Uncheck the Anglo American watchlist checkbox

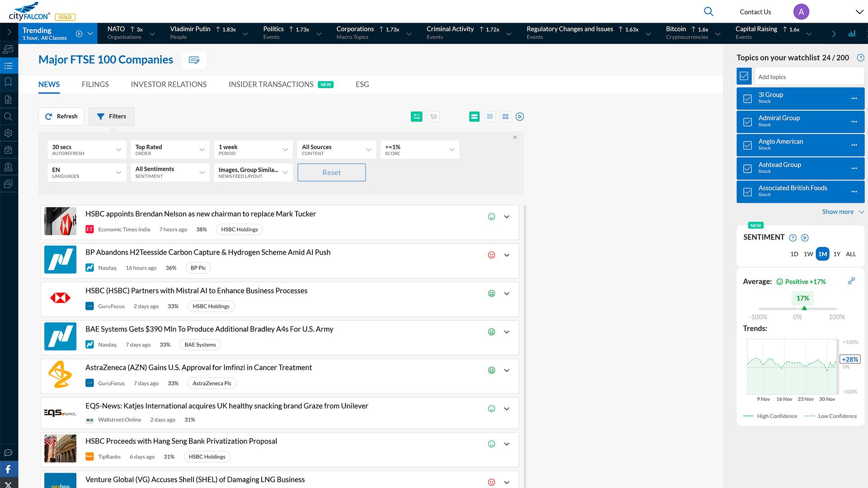(748, 145)
